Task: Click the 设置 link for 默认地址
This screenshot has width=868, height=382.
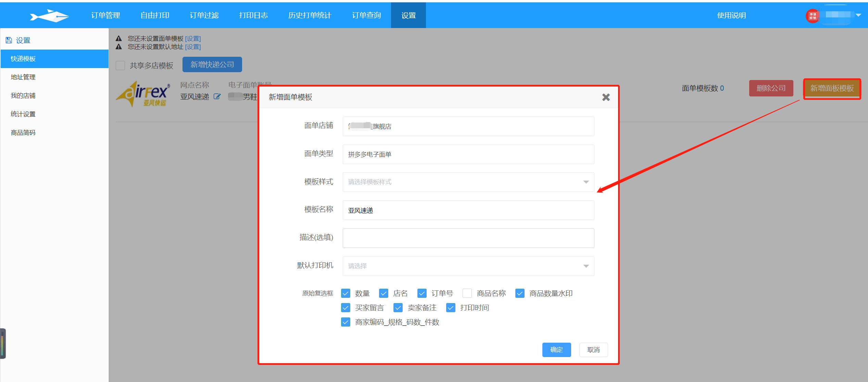Action: pos(193,47)
